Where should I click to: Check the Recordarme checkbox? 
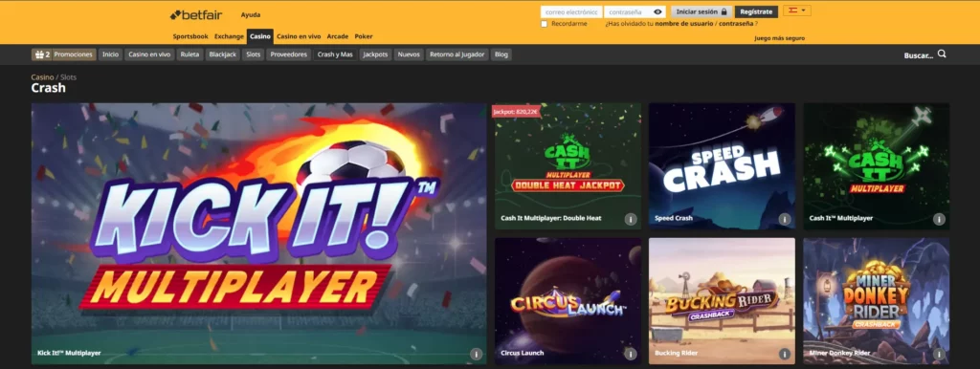544,24
